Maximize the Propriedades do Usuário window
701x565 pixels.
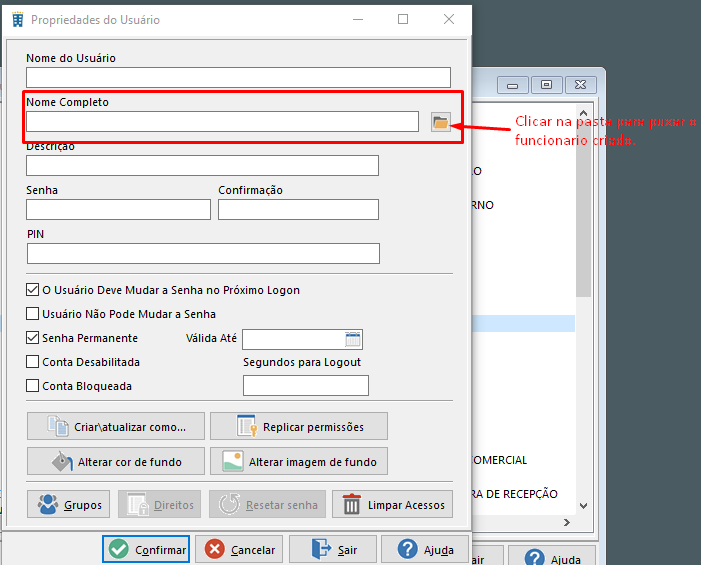click(403, 19)
